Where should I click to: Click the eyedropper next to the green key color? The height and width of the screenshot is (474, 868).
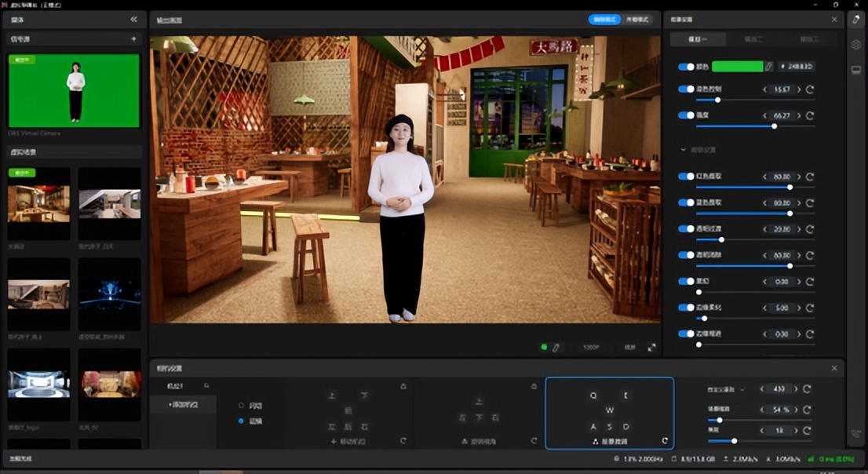pyautogui.click(x=769, y=67)
